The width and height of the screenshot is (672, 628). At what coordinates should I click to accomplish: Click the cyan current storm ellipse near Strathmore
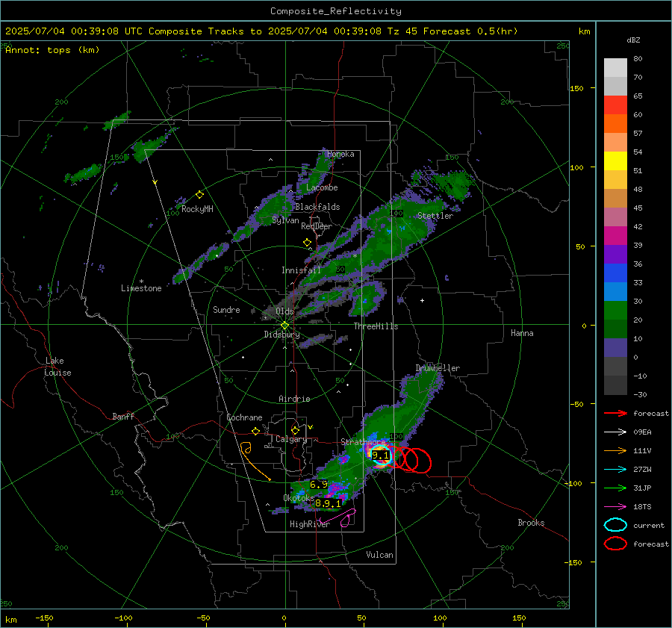click(x=381, y=455)
